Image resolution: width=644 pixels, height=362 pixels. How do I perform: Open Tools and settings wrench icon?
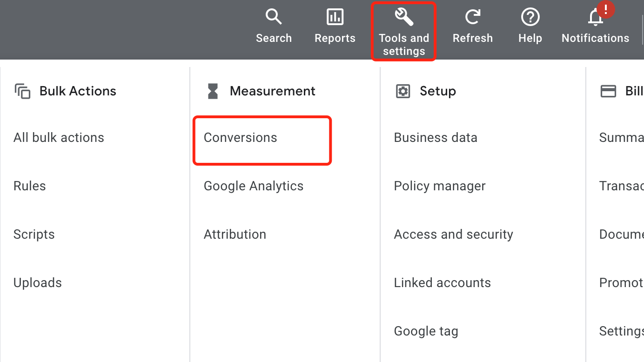[x=403, y=18]
